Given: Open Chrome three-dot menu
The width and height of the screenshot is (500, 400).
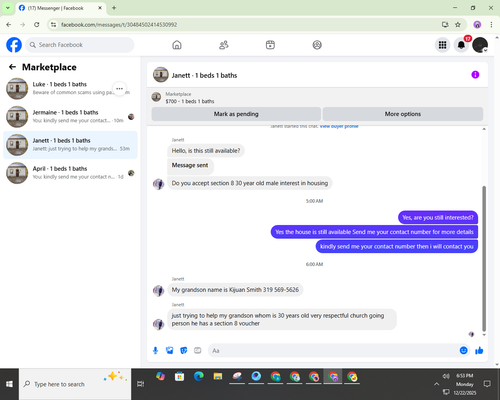Looking at the screenshot, I should click(491, 25).
